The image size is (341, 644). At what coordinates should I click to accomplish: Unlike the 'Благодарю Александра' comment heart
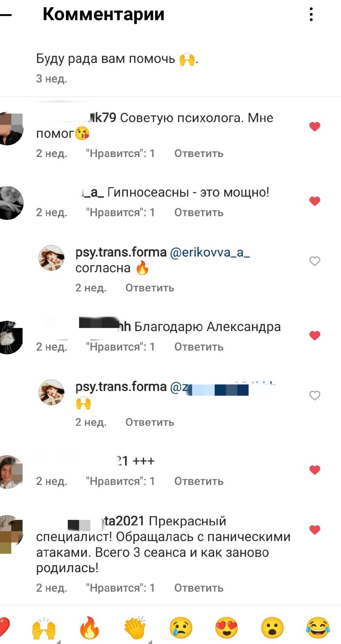click(315, 335)
